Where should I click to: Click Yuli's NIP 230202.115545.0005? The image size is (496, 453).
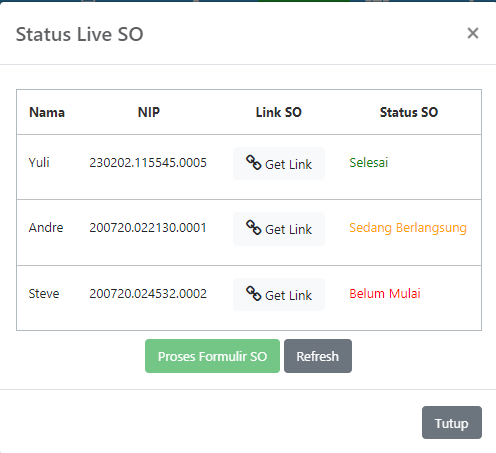pos(148,163)
